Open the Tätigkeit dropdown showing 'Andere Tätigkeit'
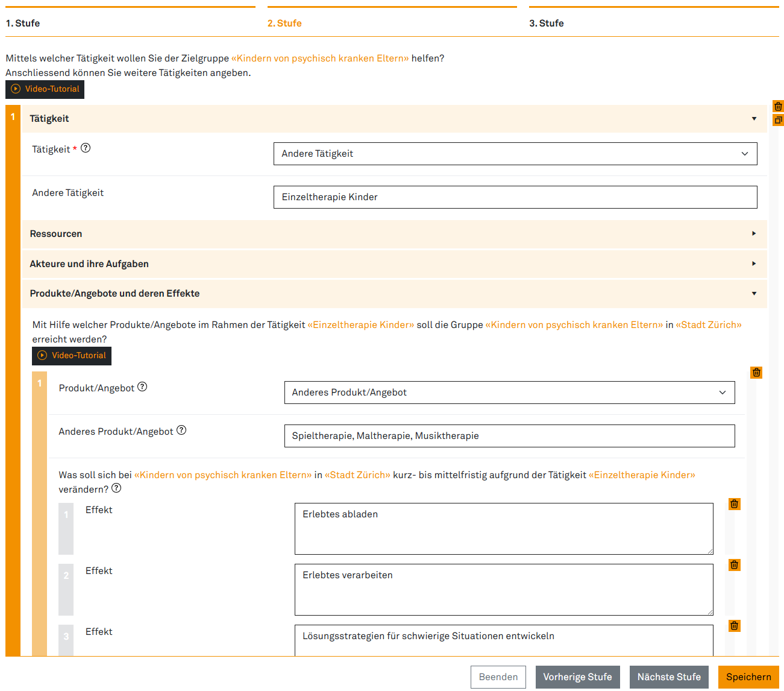This screenshot has width=784, height=691. 515,154
